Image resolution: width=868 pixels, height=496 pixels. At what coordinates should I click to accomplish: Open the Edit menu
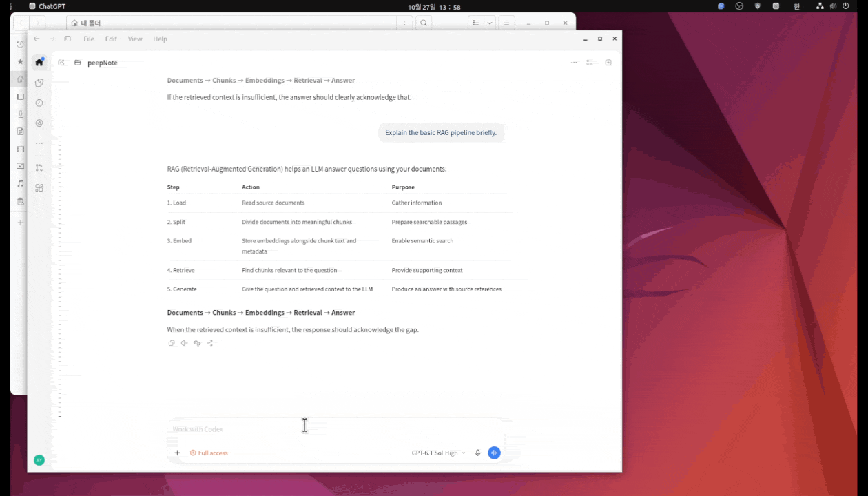(111, 39)
